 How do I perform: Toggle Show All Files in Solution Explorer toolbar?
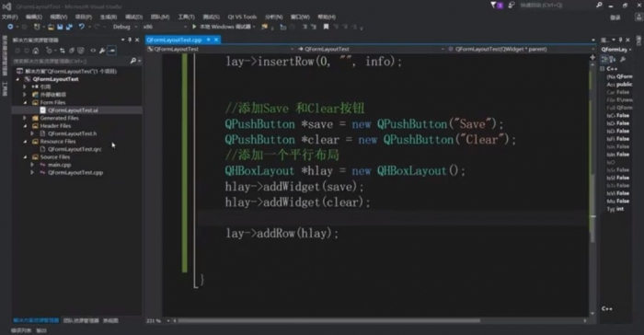(81, 51)
